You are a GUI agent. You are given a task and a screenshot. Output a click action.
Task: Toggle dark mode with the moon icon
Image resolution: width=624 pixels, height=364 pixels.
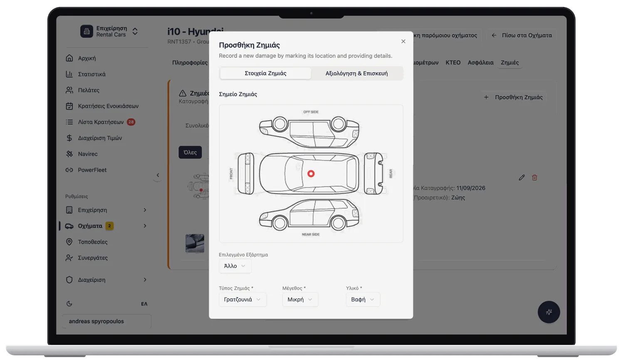point(69,304)
